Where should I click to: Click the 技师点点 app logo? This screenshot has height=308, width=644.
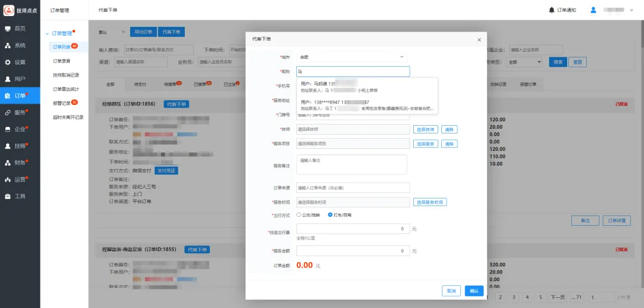(8, 10)
